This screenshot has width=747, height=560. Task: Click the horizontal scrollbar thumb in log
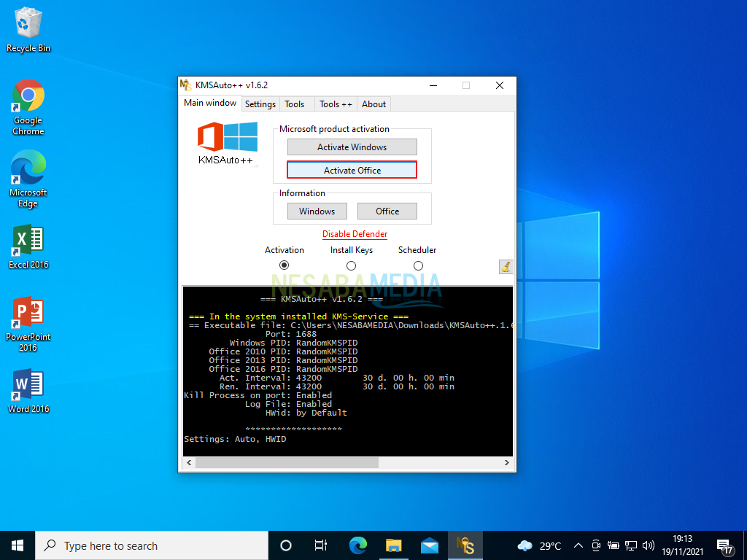pyautogui.click(x=287, y=462)
